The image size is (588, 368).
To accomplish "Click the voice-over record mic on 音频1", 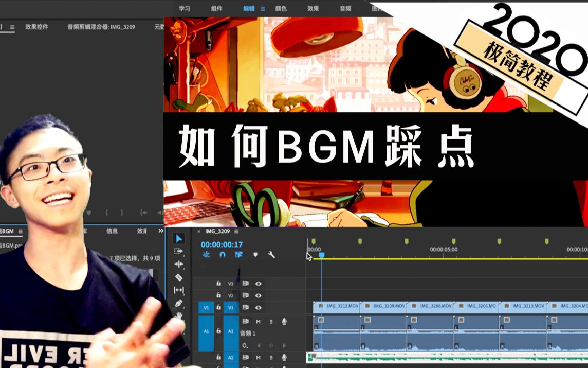I will [x=284, y=322].
